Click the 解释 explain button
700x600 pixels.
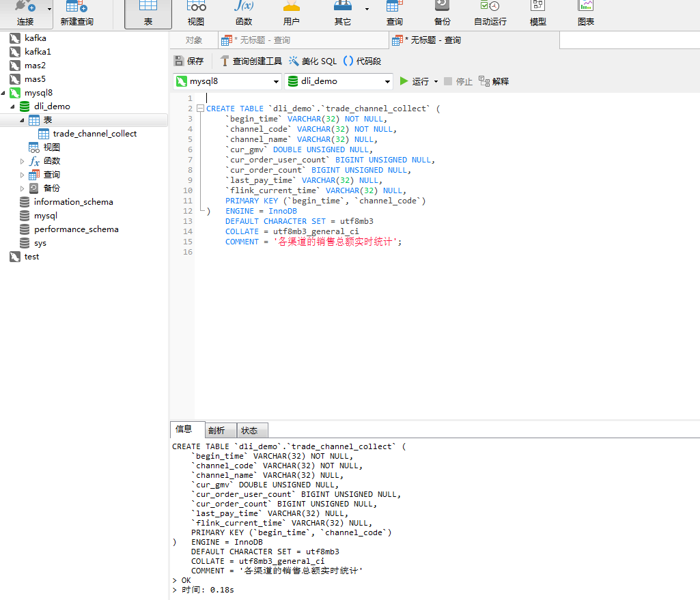[x=494, y=81]
